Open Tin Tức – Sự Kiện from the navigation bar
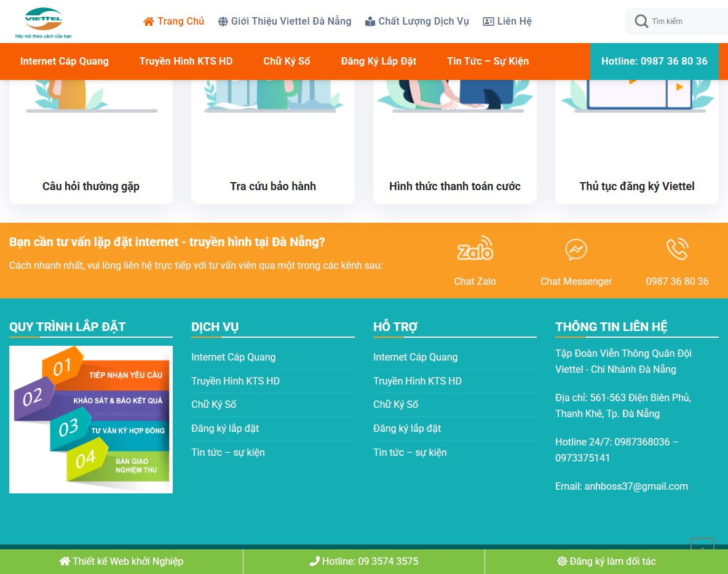728x574 pixels. pos(488,61)
